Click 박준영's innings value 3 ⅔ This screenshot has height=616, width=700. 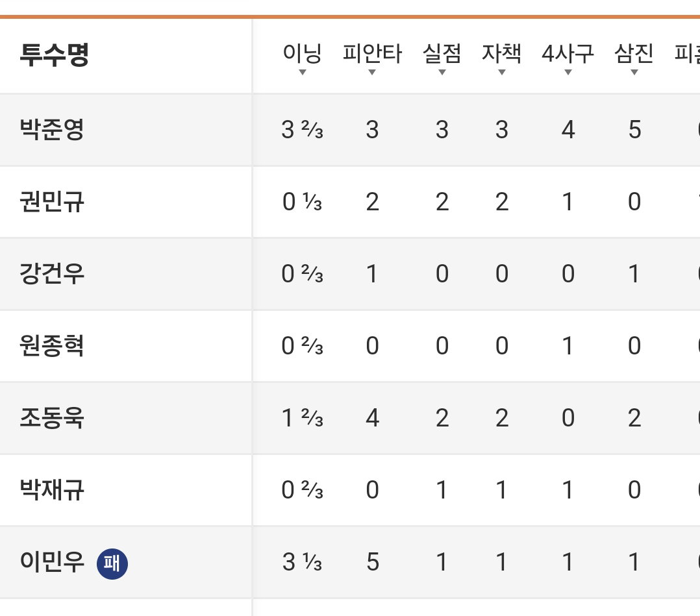tap(302, 130)
